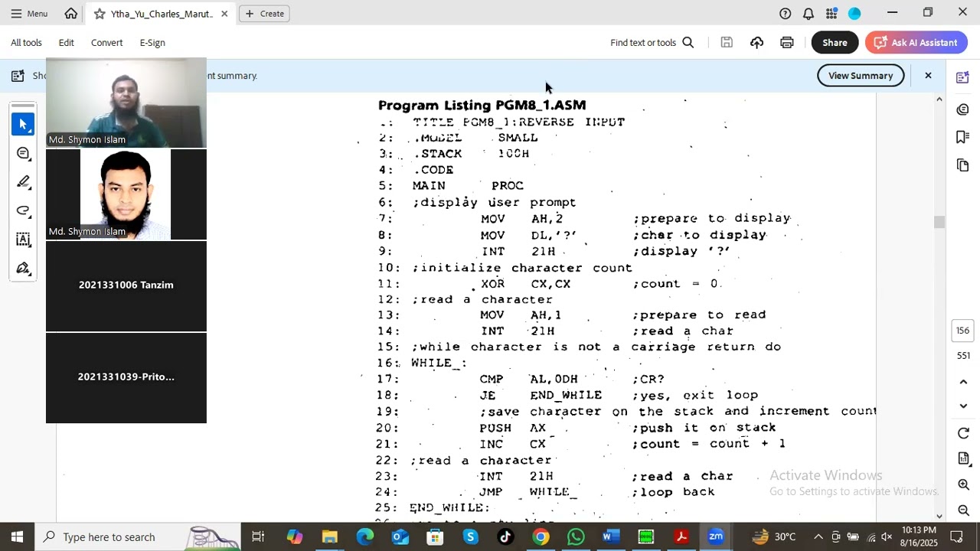Show hidden tray icons chevron
The width and height of the screenshot is (980, 551).
(818, 536)
